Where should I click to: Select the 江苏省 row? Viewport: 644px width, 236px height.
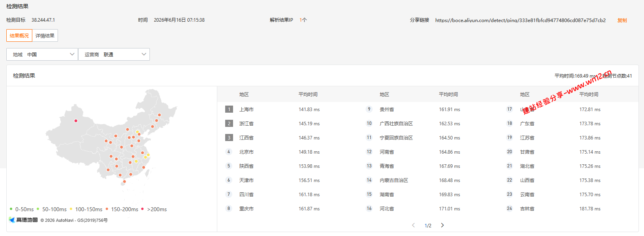(568, 138)
